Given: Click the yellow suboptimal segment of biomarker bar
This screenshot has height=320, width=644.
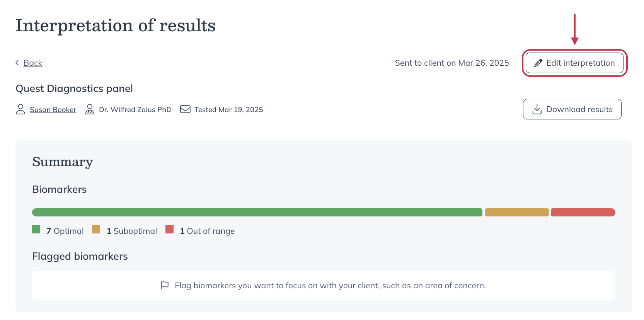Looking at the screenshot, I should [516, 212].
